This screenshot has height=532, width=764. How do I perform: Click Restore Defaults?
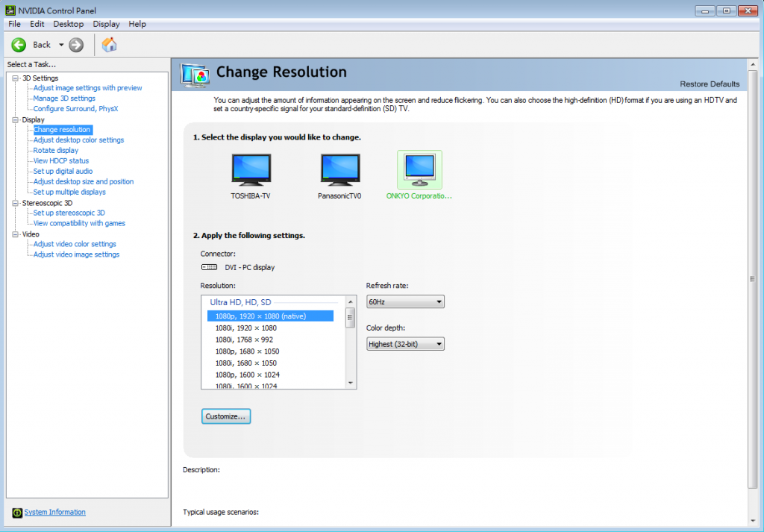(x=710, y=84)
